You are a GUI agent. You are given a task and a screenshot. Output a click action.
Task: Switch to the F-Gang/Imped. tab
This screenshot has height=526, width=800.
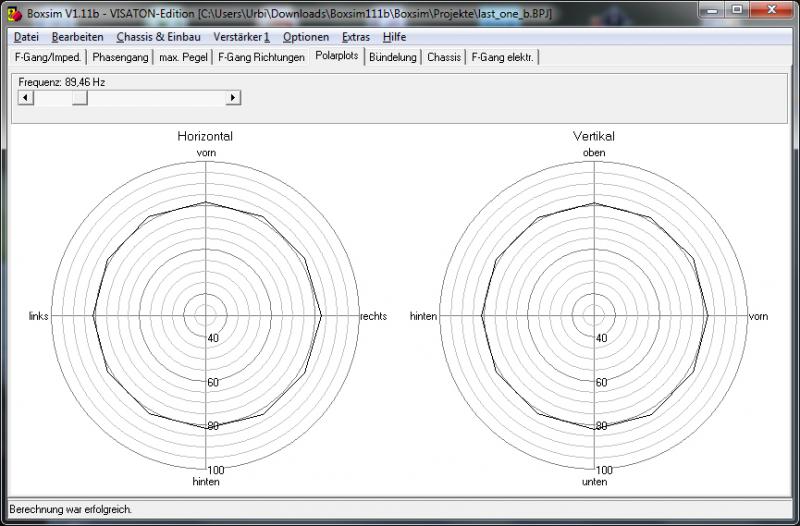pyautogui.click(x=48, y=57)
